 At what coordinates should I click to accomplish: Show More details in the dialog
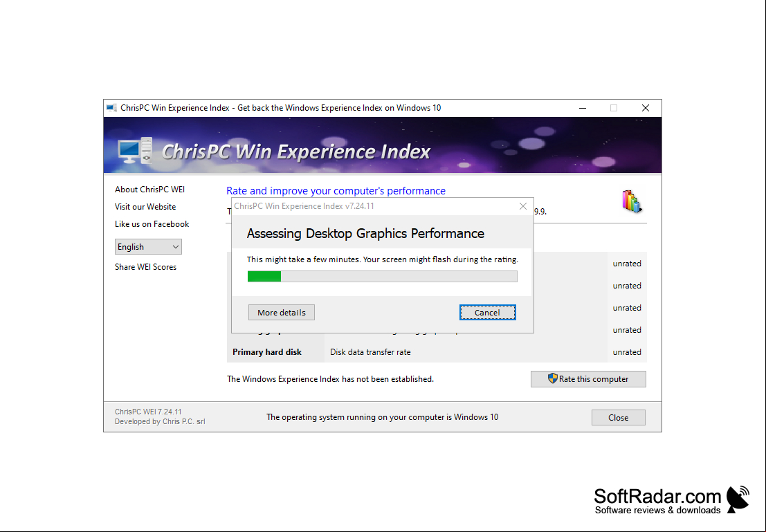(282, 313)
